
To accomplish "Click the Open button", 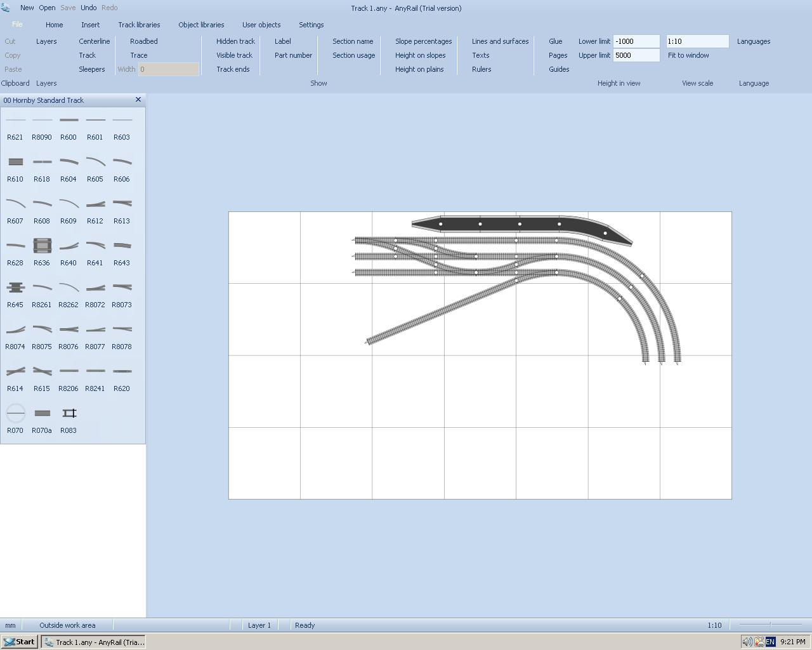I will [47, 8].
